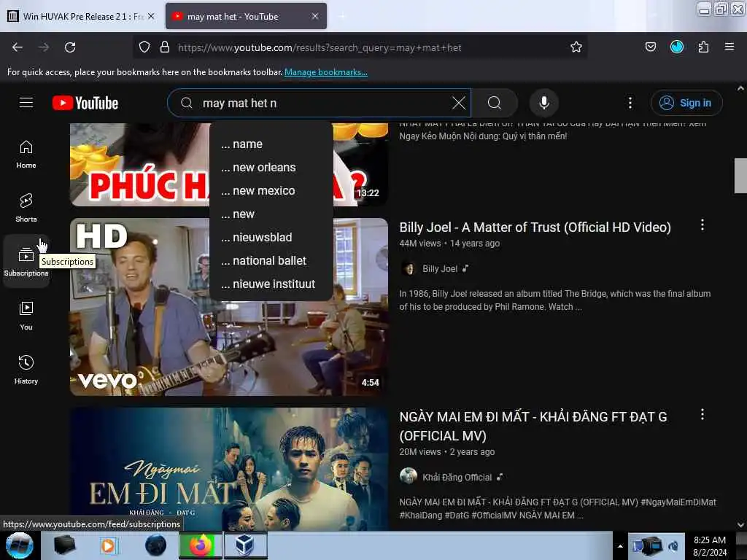Screen dimensions: 747x560
Task: Click the page vertical scrollbar thumb
Action: point(740,176)
